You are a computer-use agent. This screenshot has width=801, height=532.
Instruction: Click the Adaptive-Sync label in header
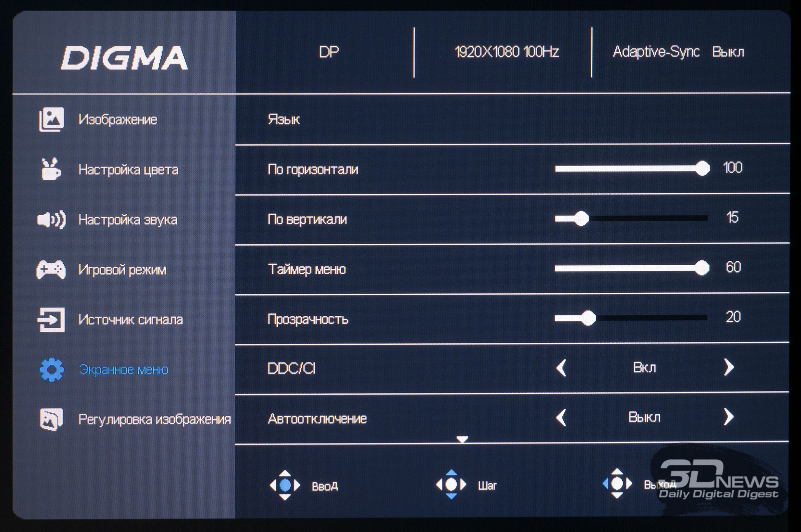click(656, 52)
